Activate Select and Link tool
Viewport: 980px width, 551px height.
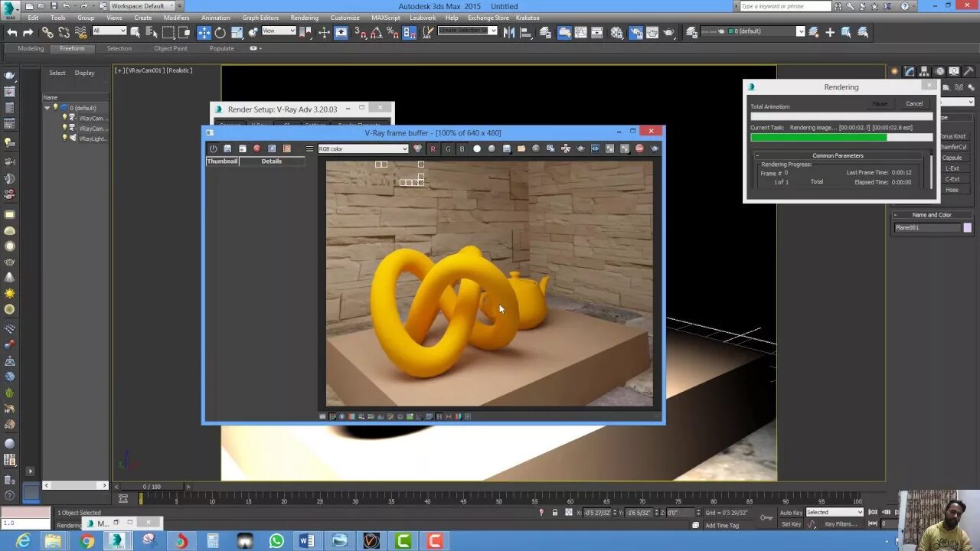tap(47, 32)
